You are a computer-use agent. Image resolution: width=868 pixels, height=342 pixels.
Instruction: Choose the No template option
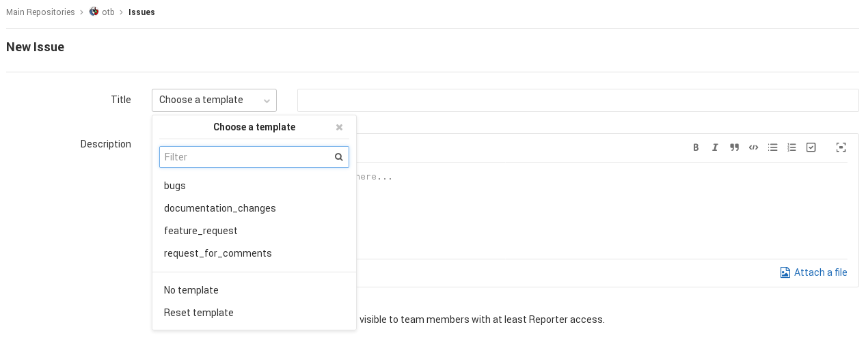(x=191, y=290)
